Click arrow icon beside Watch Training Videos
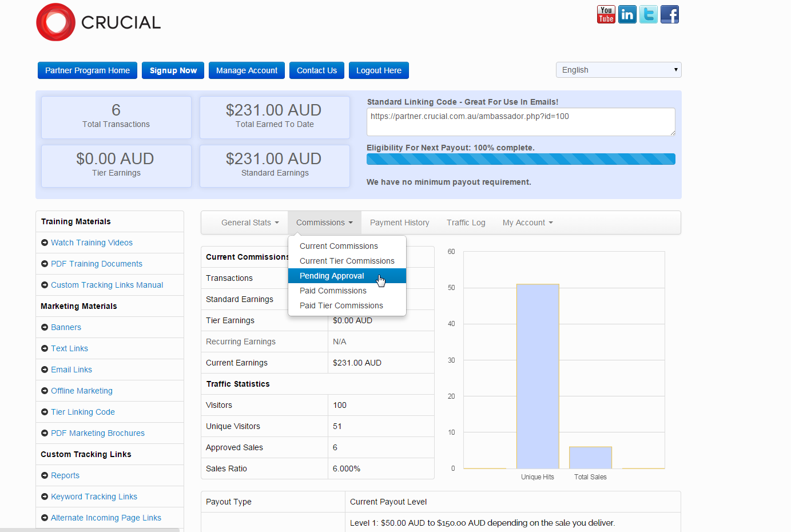Image resolution: width=791 pixels, height=532 pixels. pos(45,243)
